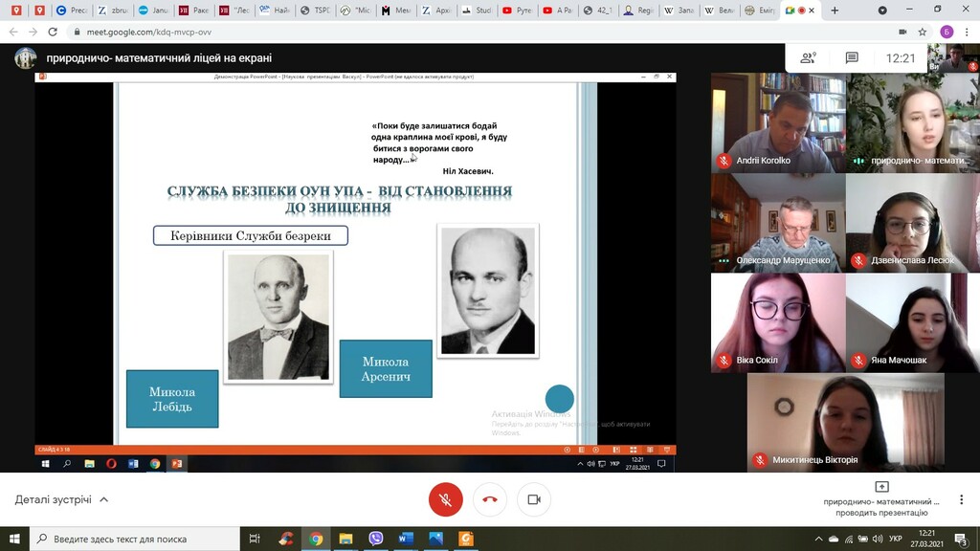Click the Windows search input field

tap(134, 539)
